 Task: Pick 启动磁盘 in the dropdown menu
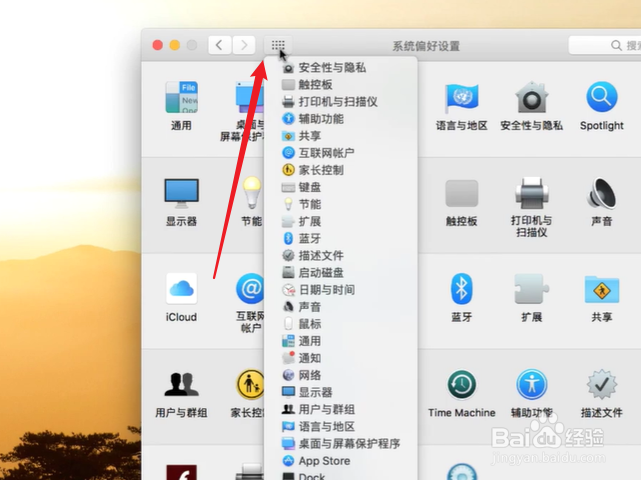[341, 273]
